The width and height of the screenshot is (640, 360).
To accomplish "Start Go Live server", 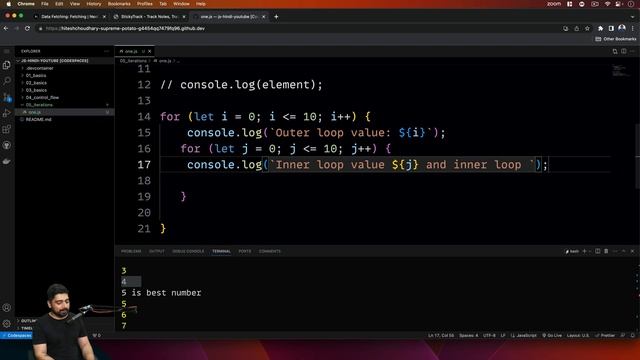I will (x=552, y=336).
